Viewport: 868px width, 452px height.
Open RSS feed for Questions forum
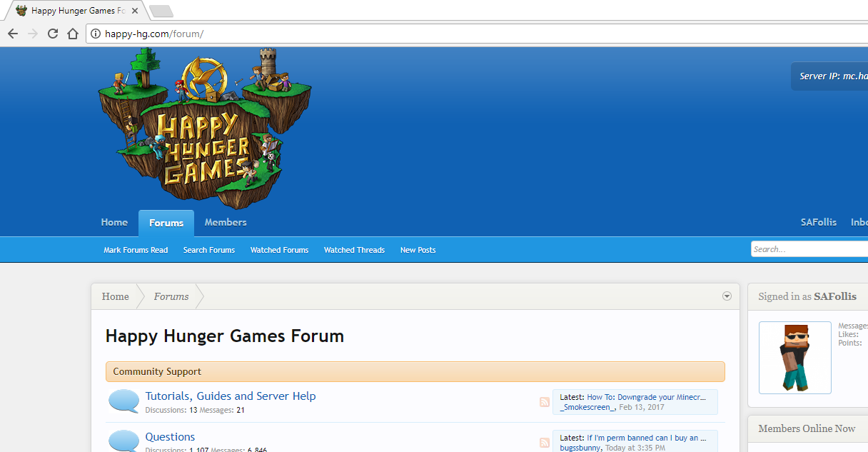click(545, 443)
